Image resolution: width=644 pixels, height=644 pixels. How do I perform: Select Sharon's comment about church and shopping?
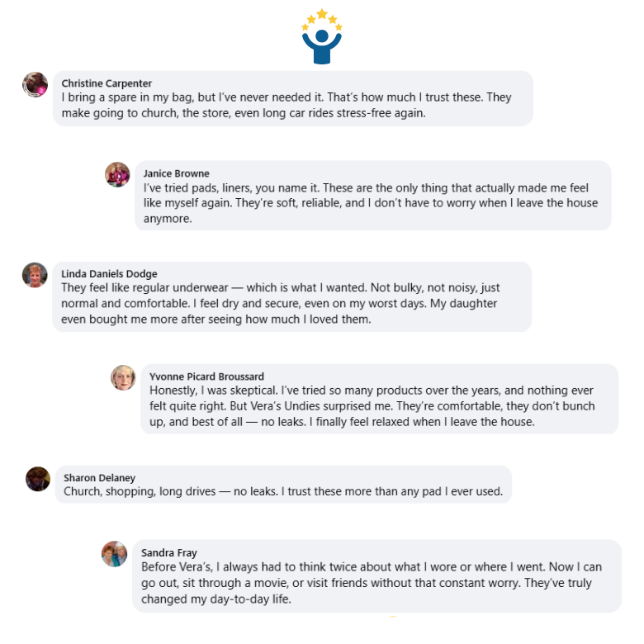point(283,491)
